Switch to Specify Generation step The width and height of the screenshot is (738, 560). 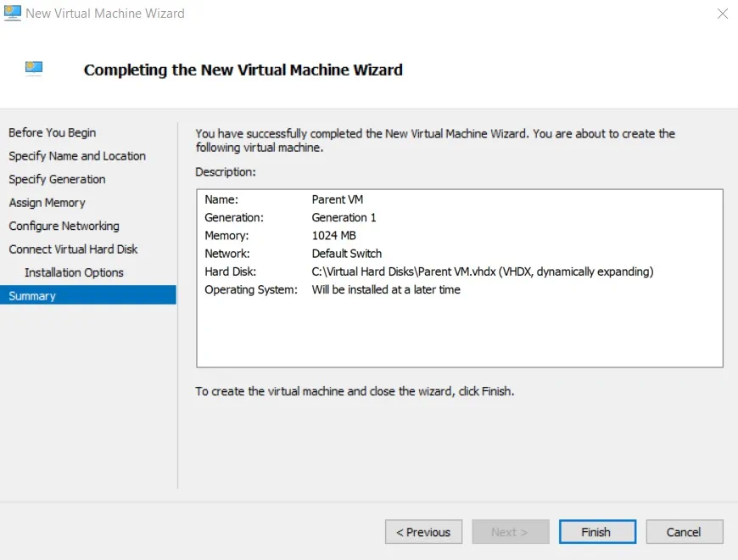(x=58, y=179)
